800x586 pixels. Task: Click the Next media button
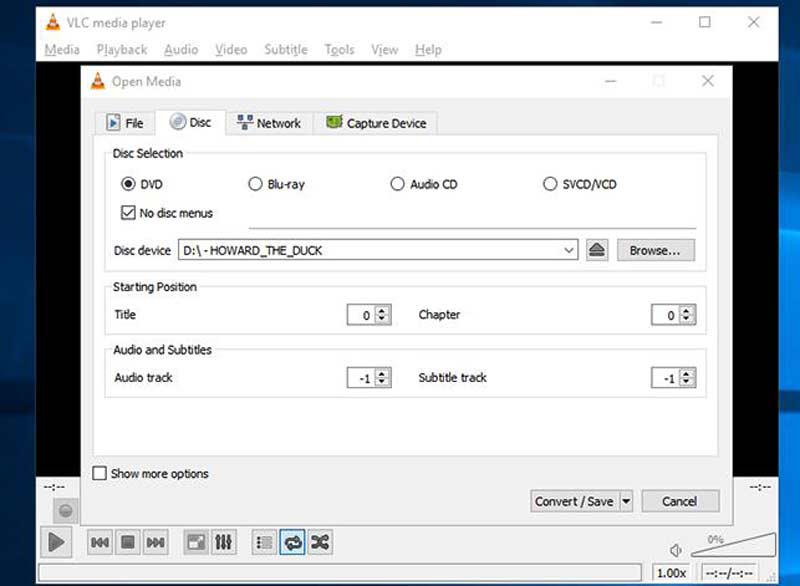(x=156, y=542)
